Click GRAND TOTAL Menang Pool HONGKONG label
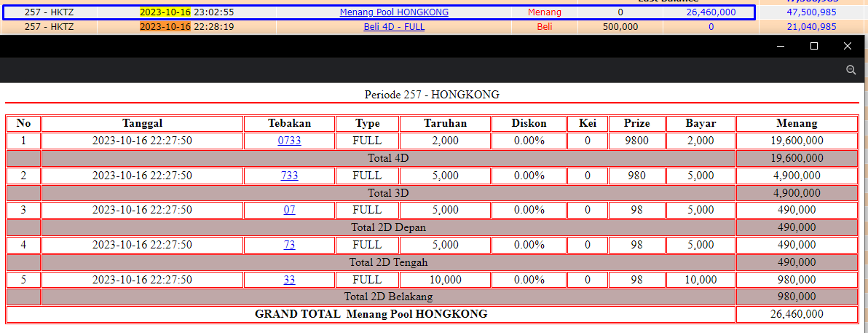This screenshot has height=333, width=868. click(x=371, y=314)
